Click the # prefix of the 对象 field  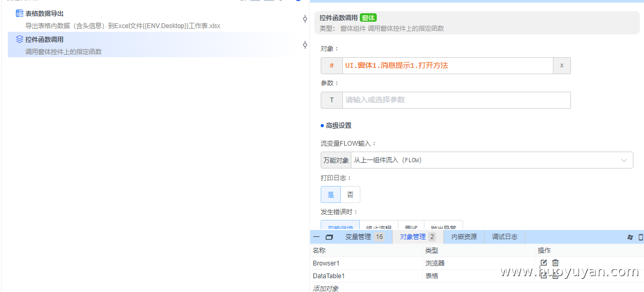[x=332, y=66]
